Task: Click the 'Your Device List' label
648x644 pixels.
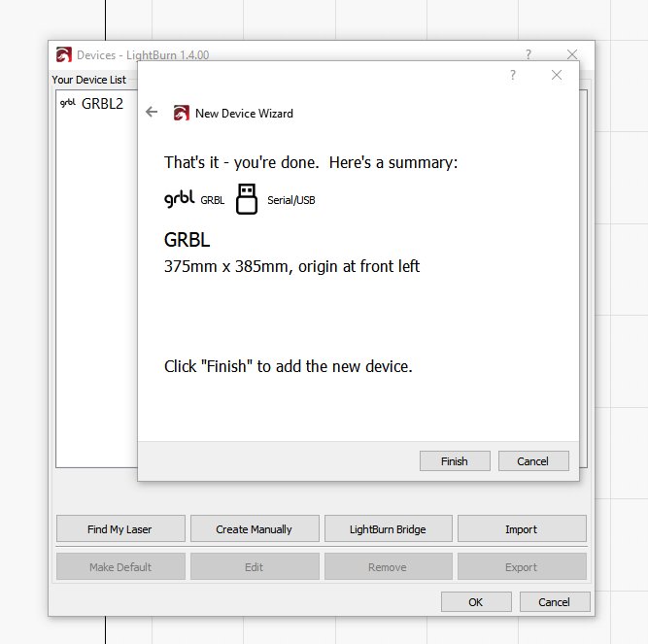Action: (x=88, y=80)
